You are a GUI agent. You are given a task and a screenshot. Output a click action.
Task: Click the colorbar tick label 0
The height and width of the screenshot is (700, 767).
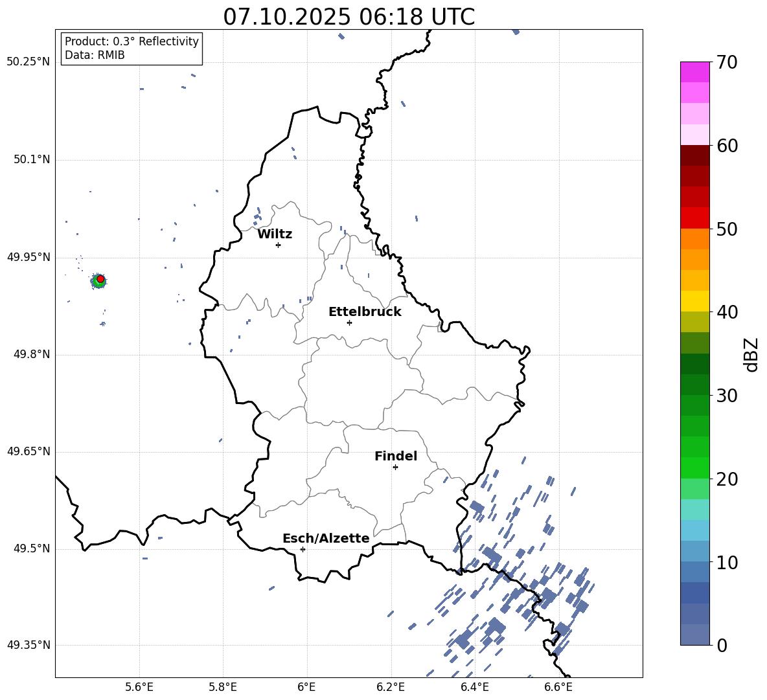point(722,645)
